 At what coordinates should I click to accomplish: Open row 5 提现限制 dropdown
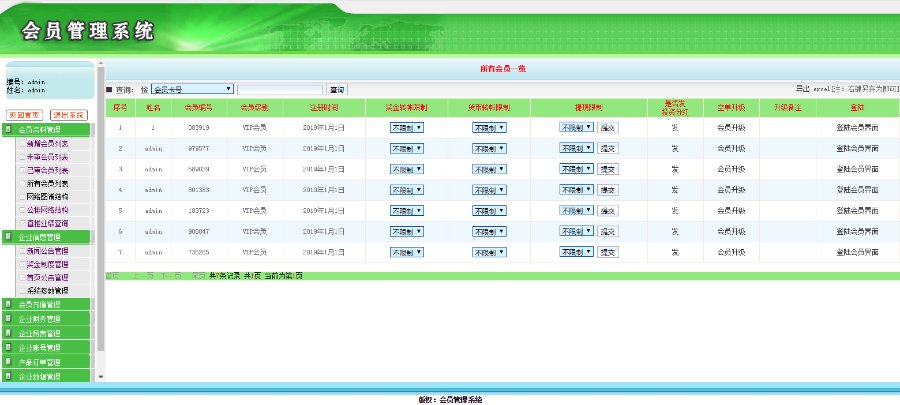[576, 210]
